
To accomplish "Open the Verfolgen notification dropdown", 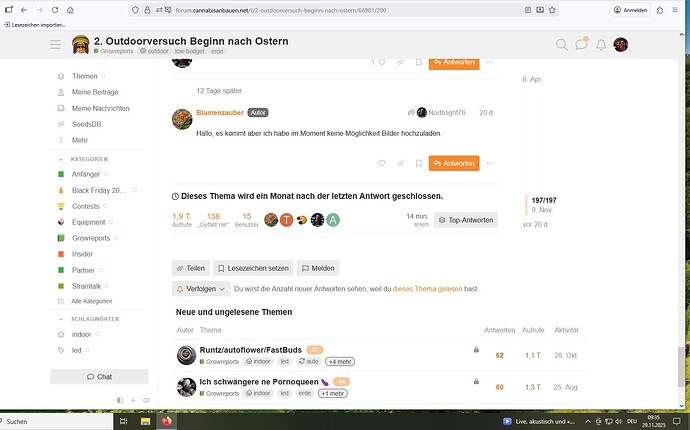I will [201, 288].
